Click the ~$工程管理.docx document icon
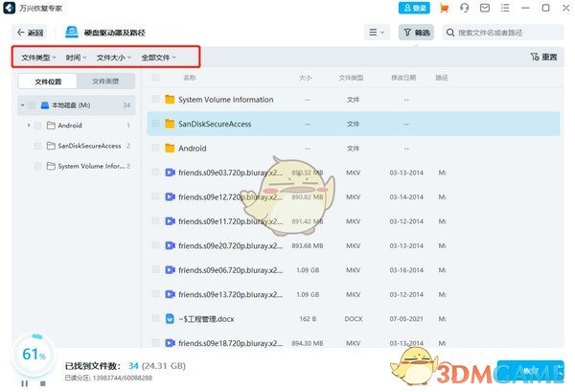 tap(170, 318)
